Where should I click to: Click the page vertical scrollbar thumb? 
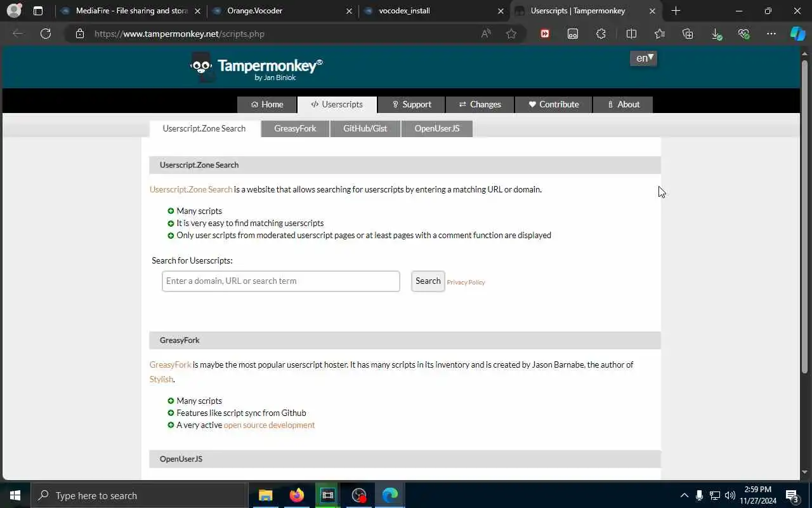(805, 216)
